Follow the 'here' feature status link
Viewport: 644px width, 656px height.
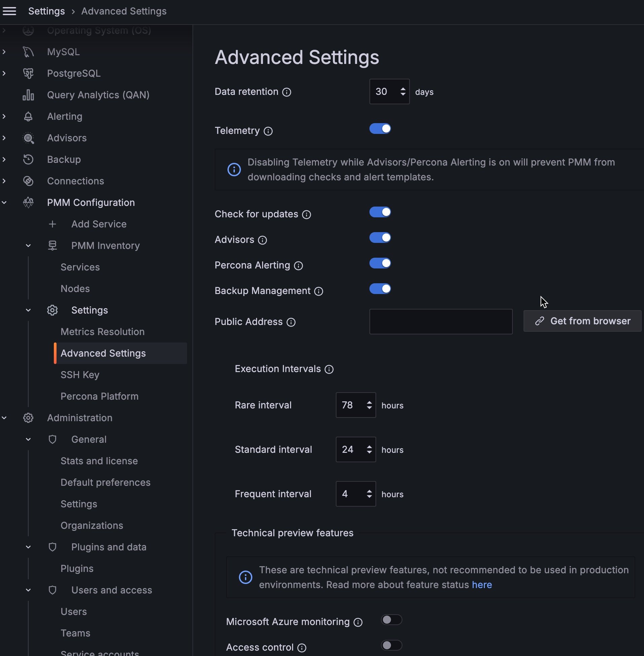(481, 585)
